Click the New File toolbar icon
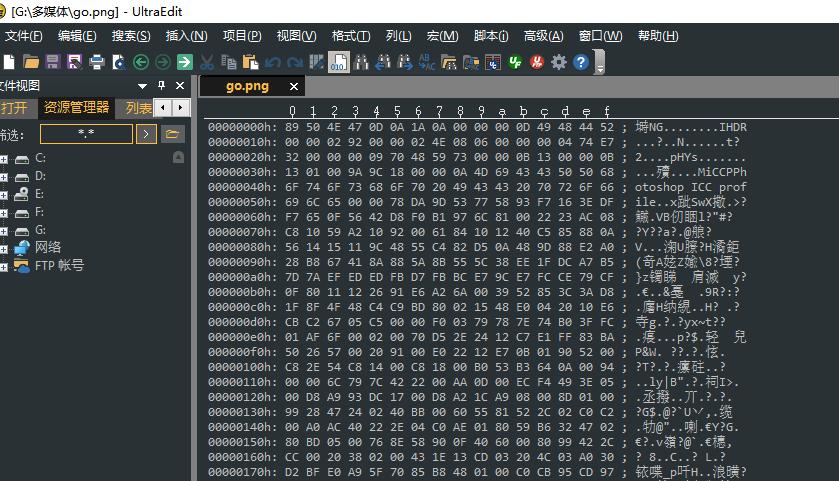 tap(10, 62)
